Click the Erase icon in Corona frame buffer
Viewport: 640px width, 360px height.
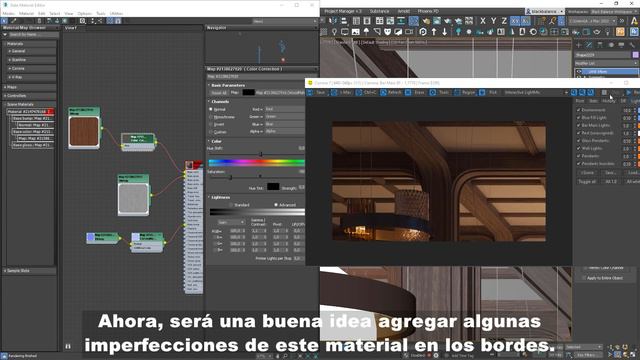click(x=408, y=93)
